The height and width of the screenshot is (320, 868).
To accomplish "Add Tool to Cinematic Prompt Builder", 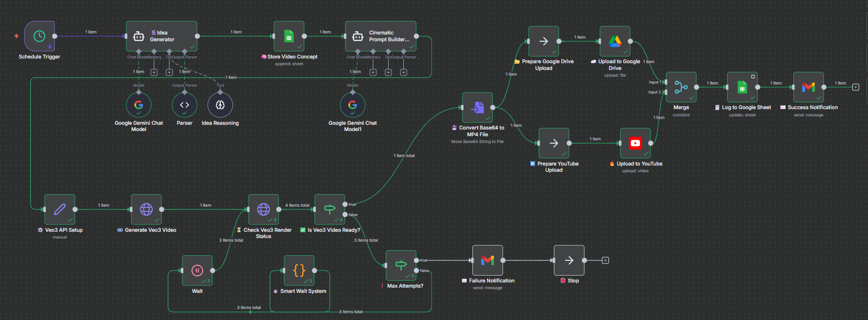I will click(388, 72).
